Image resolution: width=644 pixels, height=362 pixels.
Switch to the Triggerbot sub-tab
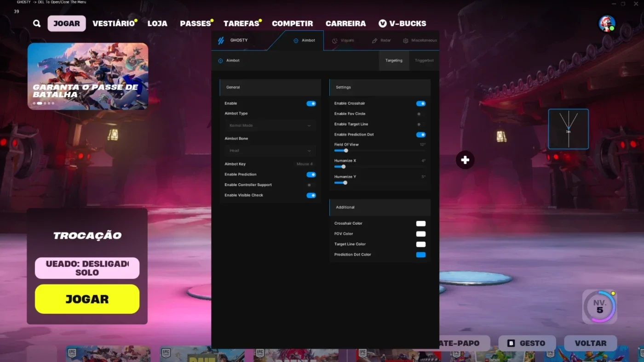coord(424,61)
